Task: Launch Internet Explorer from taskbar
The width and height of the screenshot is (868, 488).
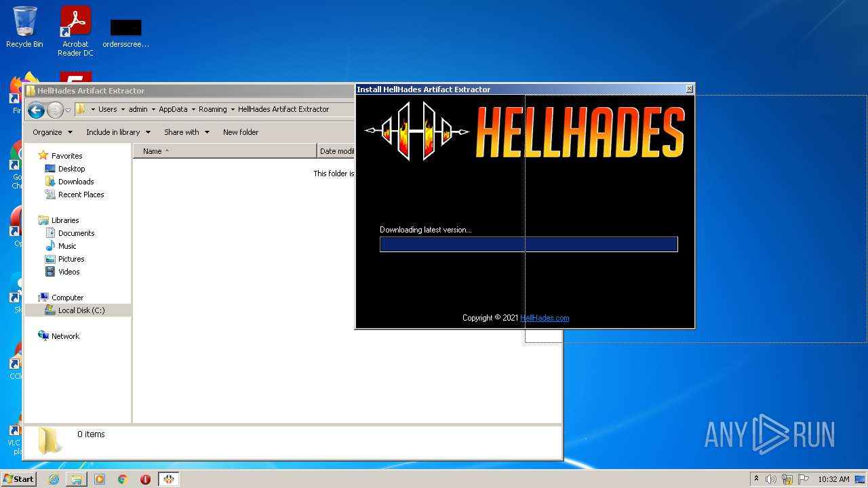Action: tap(54, 479)
